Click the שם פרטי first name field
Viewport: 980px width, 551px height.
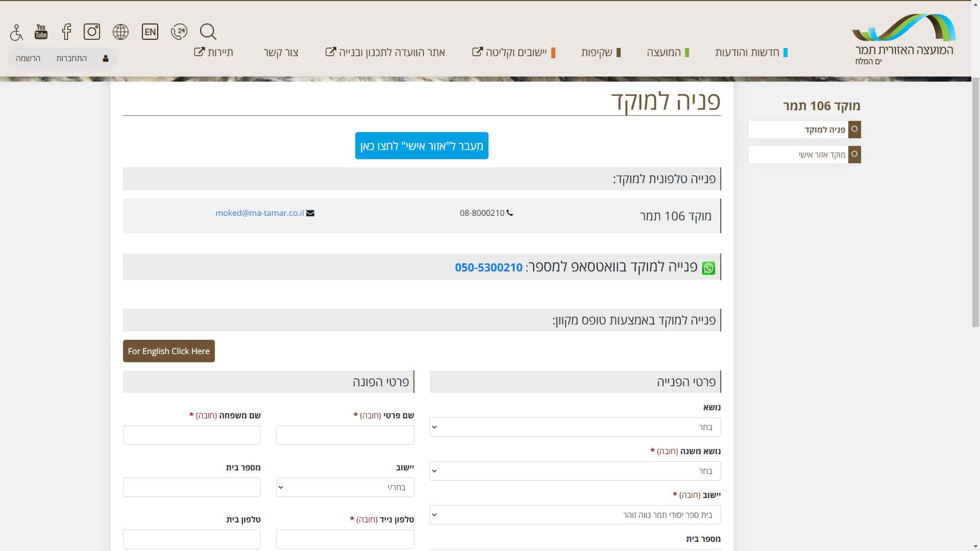(345, 435)
